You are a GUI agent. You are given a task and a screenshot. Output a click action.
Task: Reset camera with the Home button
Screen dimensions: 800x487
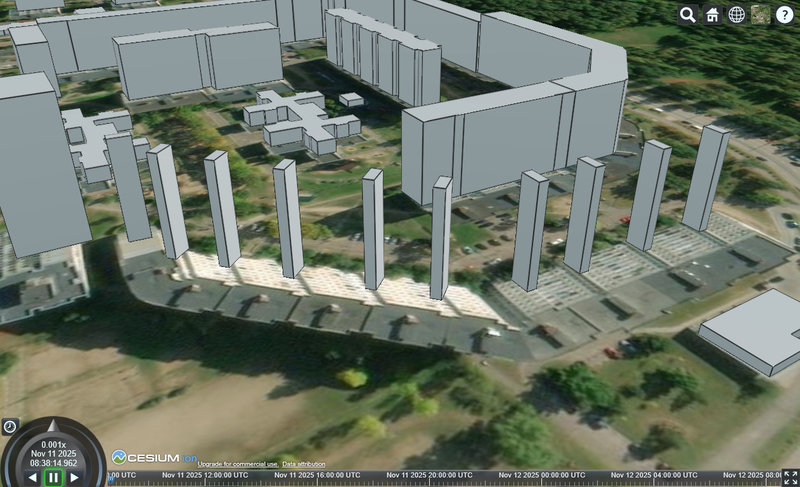click(x=712, y=14)
